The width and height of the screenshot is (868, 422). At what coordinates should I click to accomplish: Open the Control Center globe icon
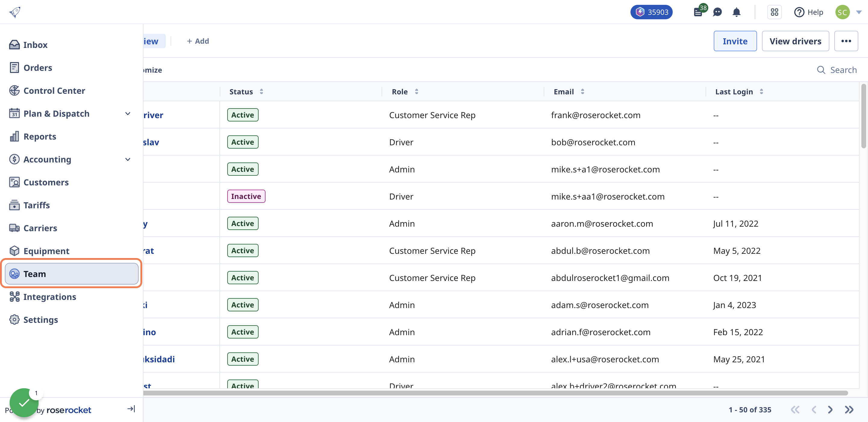click(14, 91)
